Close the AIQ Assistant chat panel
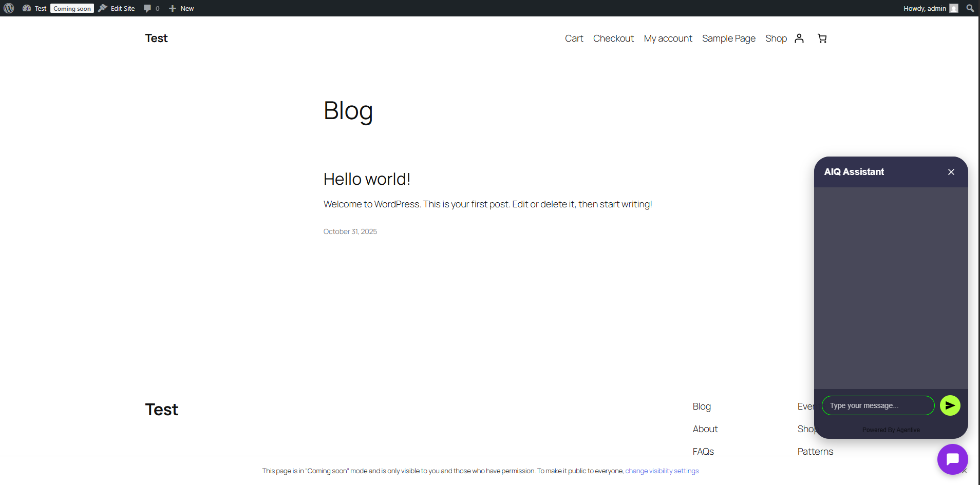The width and height of the screenshot is (980, 485). coord(951,172)
